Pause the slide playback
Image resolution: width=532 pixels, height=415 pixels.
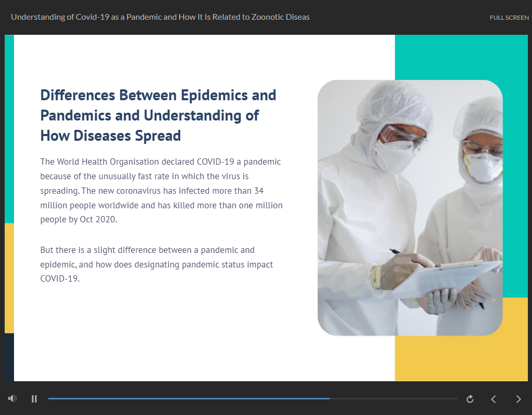click(34, 399)
